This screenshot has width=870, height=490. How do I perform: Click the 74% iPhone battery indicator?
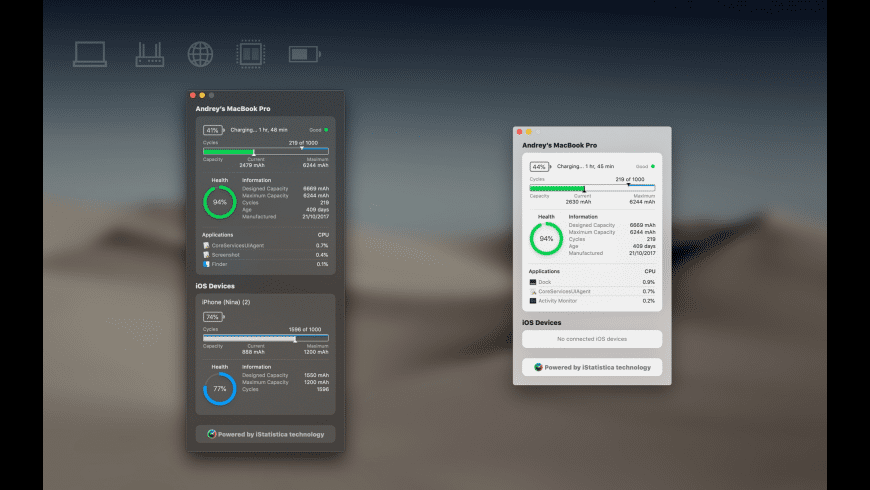point(213,317)
